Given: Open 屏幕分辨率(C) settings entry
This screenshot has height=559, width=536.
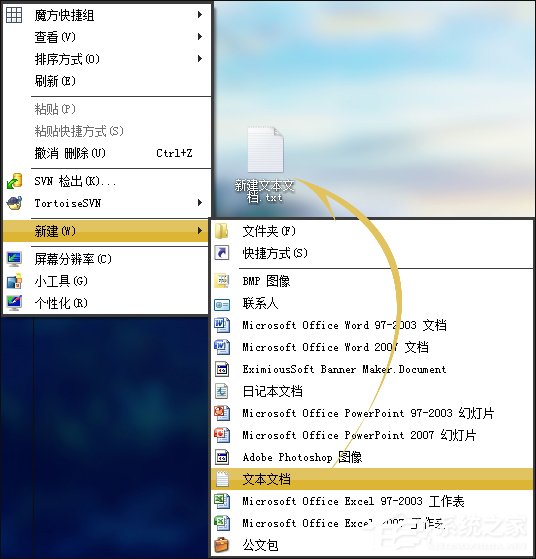Looking at the screenshot, I should (x=106, y=259).
